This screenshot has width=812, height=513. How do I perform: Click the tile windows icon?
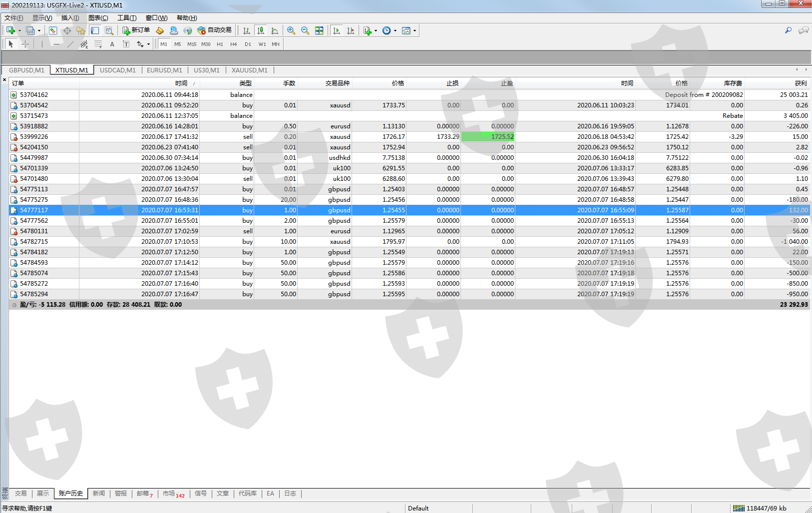(x=319, y=30)
